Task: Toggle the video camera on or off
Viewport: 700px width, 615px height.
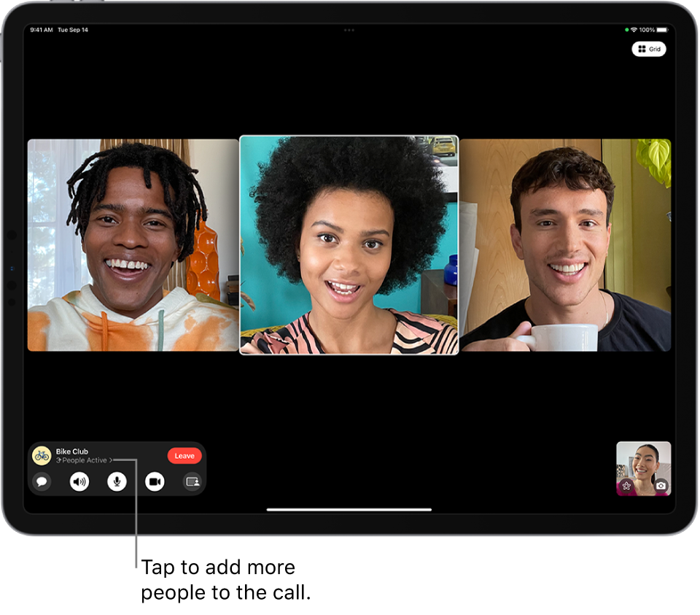Action: (x=155, y=481)
